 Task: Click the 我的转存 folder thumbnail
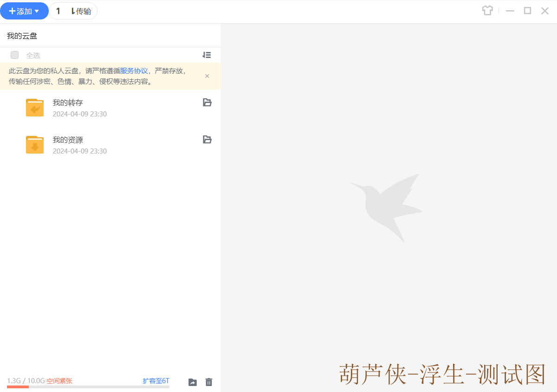click(35, 108)
